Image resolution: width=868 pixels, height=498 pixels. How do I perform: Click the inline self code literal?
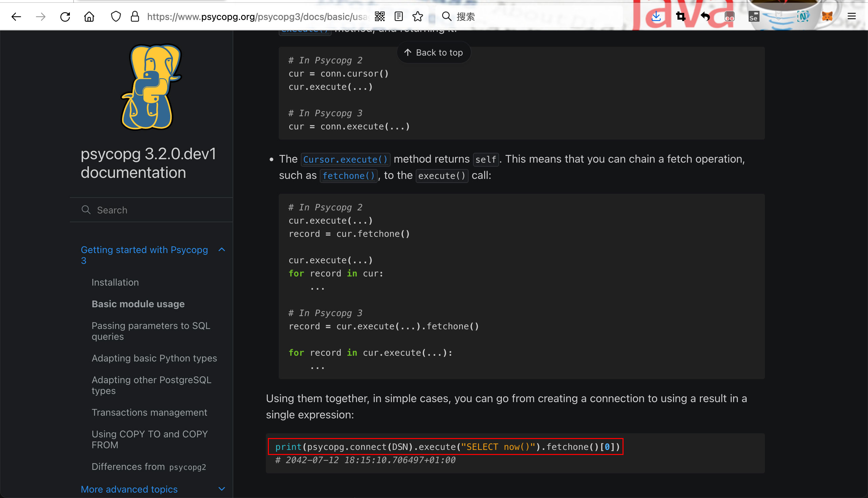(x=486, y=159)
